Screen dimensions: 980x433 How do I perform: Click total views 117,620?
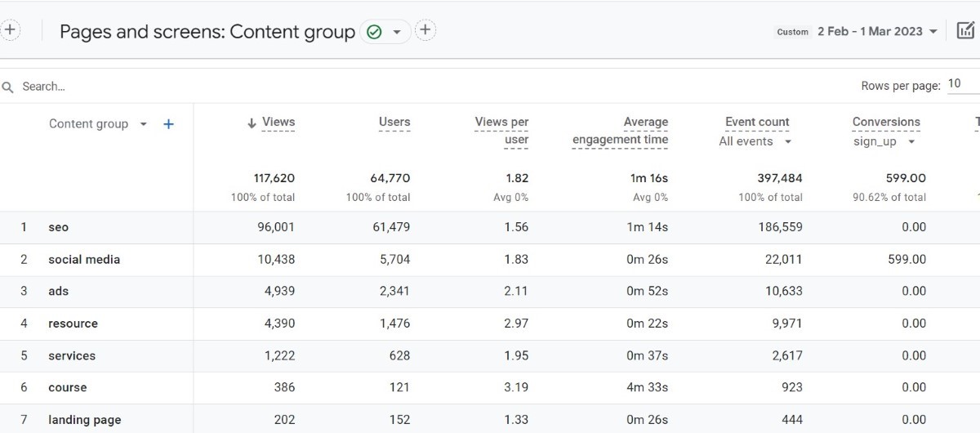pyautogui.click(x=274, y=178)
